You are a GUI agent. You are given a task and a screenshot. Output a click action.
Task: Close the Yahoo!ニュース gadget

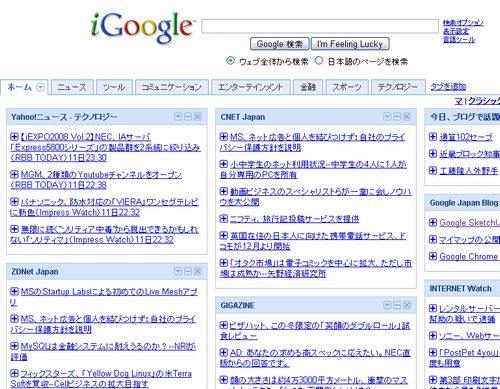coord(198,116)
